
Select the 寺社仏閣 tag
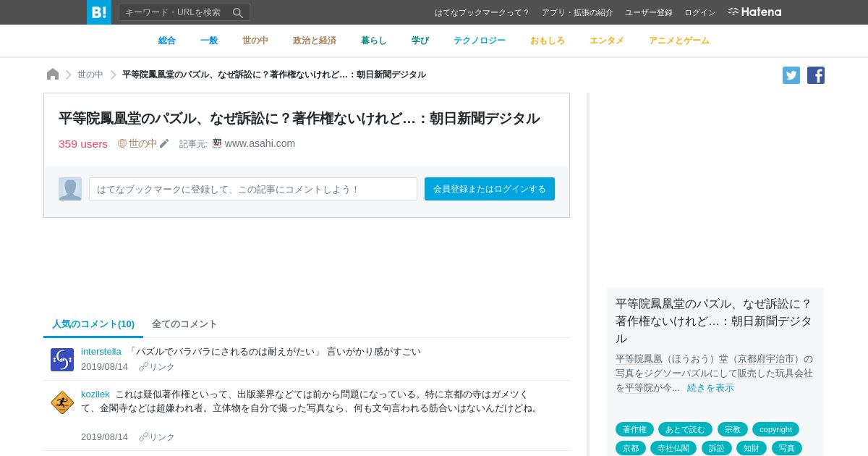point(673,448)
